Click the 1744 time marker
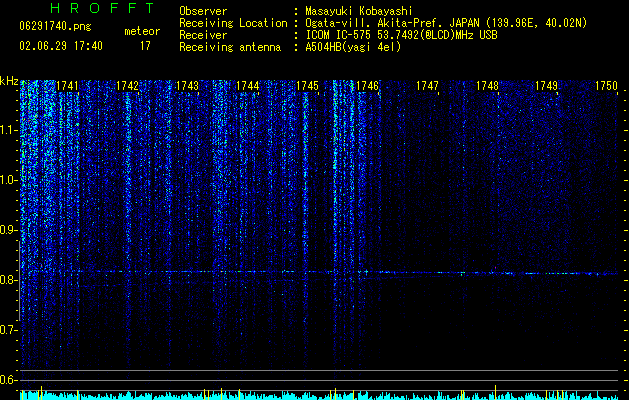Image resolution: width=629 pixels, height=400 pixels. click(248, 86)
